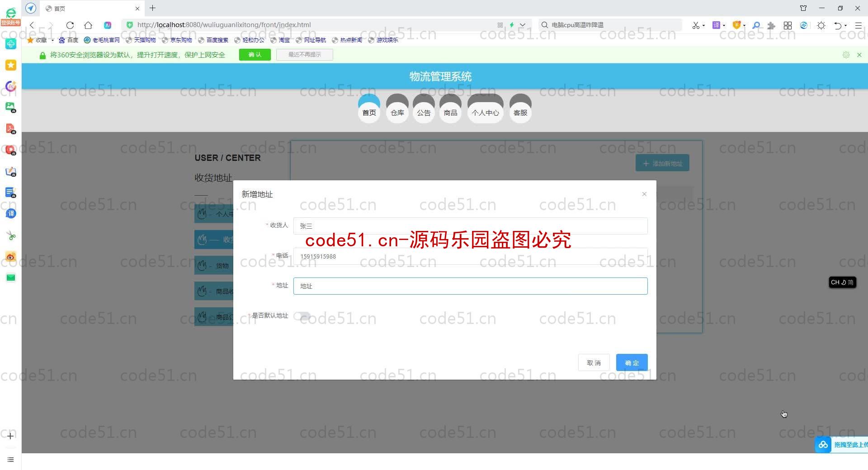Click the address bar URL

click(x=224, y=25)
